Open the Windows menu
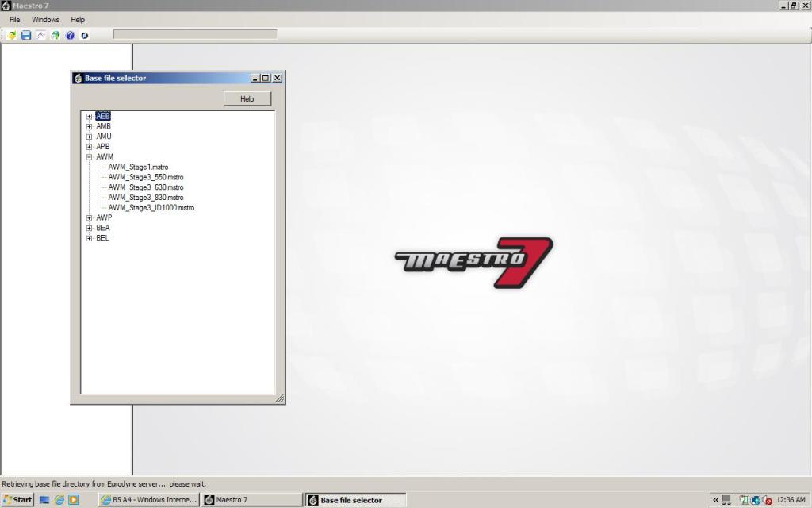The height and width of the screenshot is (508, 812). pyautogui.click(x=45, y=20)
